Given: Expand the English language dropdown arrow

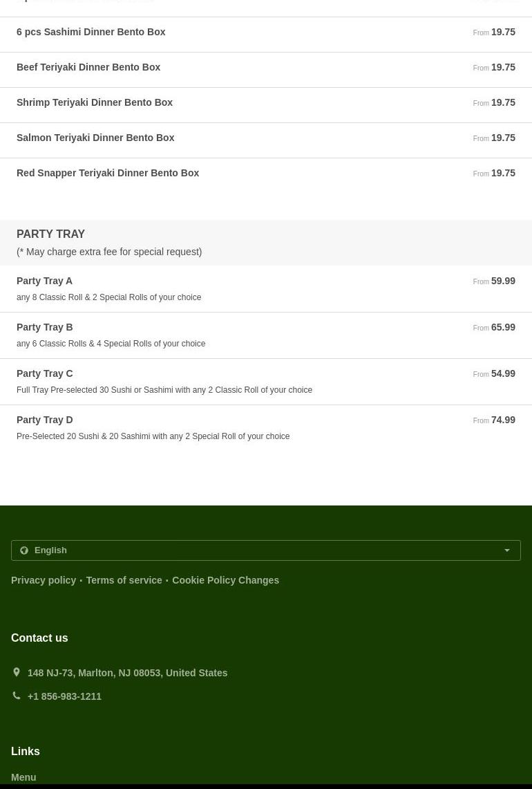Looking at the screenshot, I should (x=507, y=550).
